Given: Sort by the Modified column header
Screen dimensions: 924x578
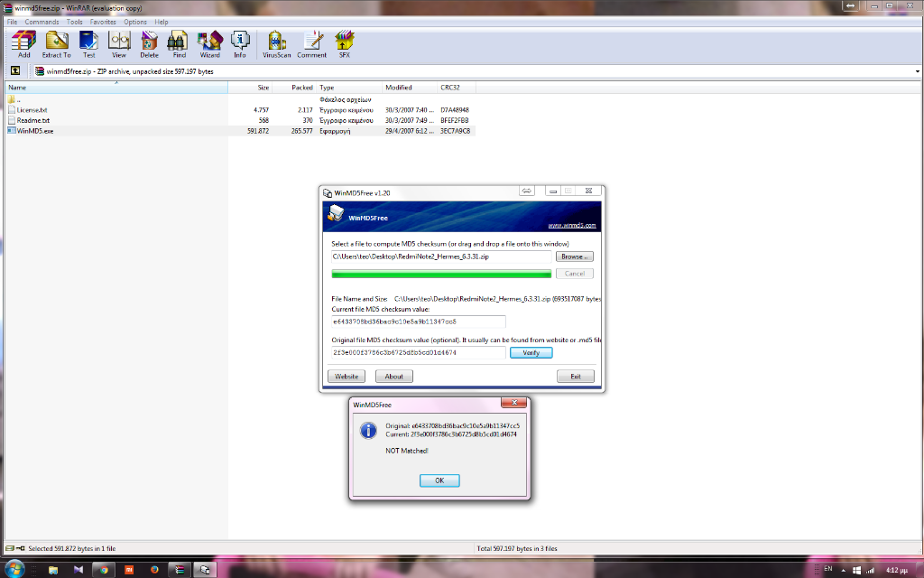Looking at the screenshot, I should [411, 88].
